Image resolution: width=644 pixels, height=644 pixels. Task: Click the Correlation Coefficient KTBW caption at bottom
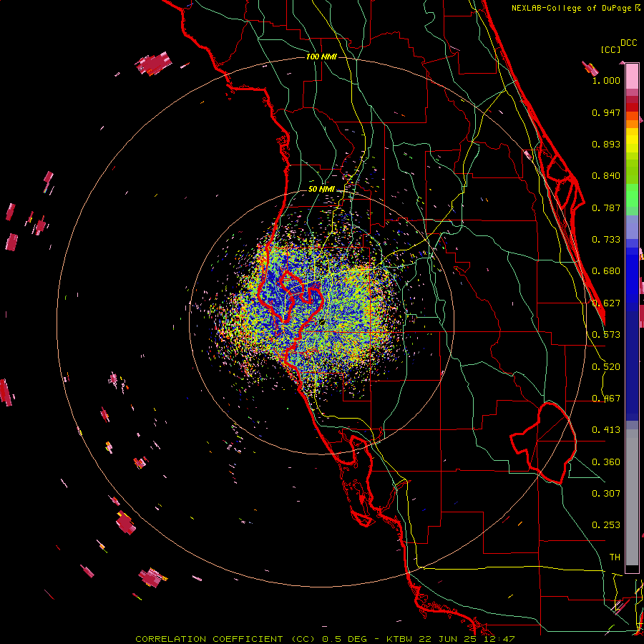coord(325,639)
